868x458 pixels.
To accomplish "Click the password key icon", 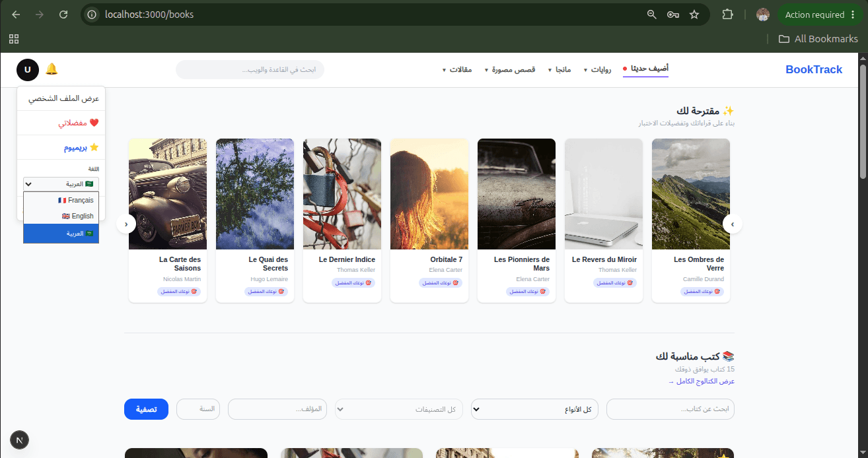I will (x=673, y=15).
